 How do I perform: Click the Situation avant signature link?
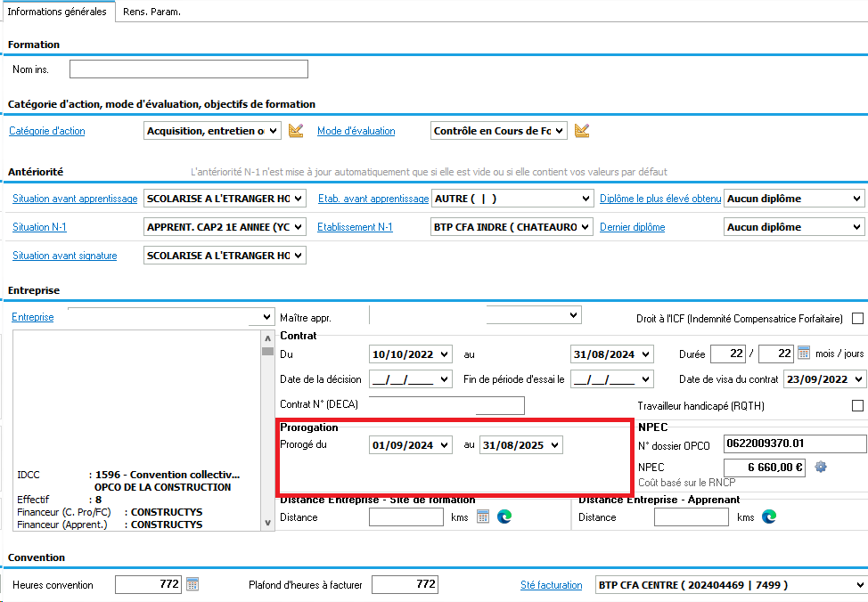point(64,256)
